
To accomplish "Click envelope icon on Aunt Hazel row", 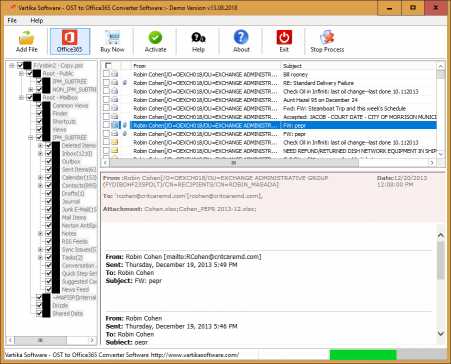I will 115,100.
